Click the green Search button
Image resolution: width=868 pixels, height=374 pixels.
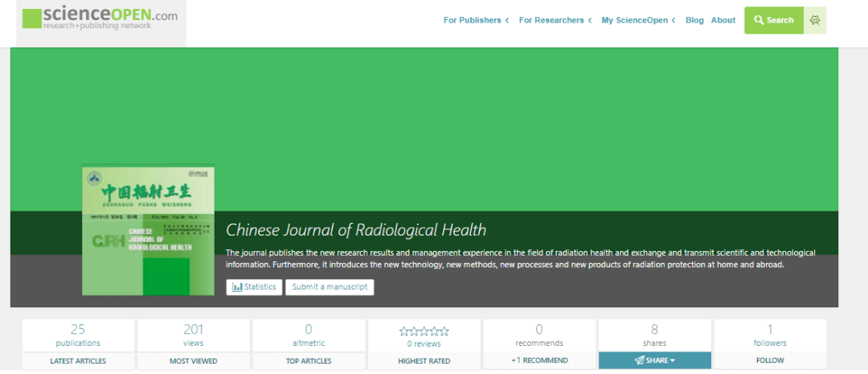coord(774,20)
